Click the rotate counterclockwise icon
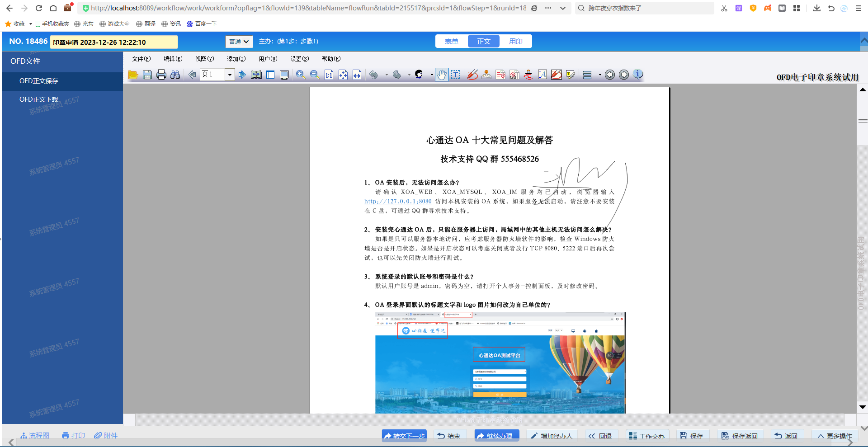The height and width of the screenshot is (447, 868). (x=373, y=75)
